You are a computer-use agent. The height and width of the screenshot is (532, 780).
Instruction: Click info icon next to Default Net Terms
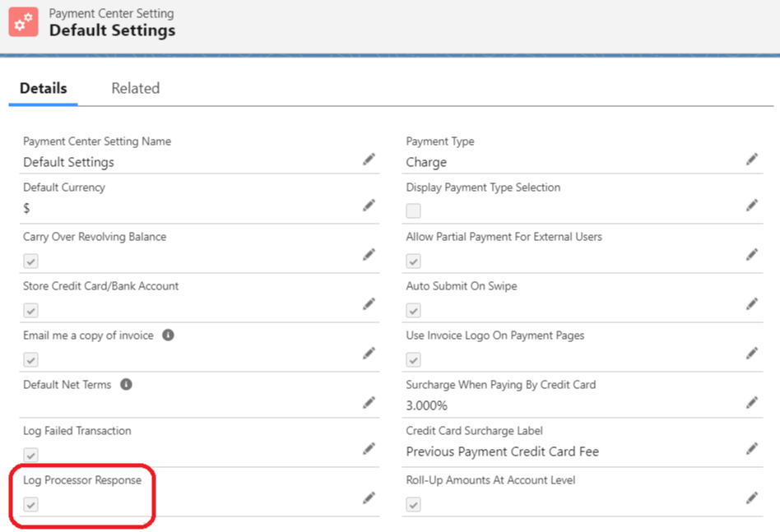tap(127, 384)
